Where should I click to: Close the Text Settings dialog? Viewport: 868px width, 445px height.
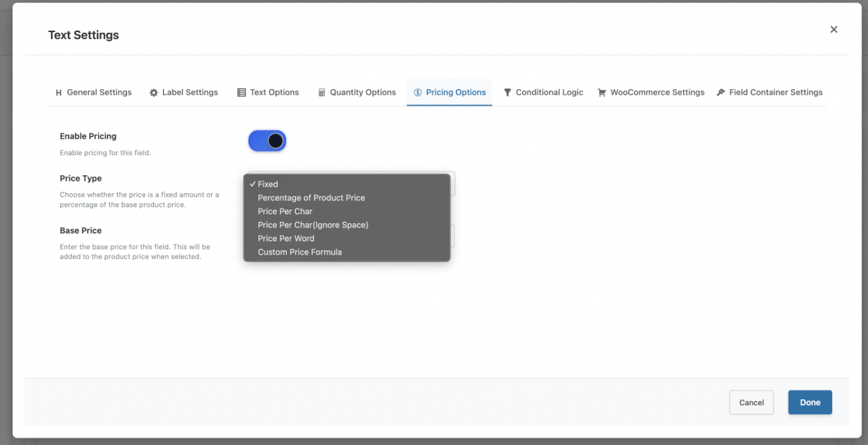(833, 30)
